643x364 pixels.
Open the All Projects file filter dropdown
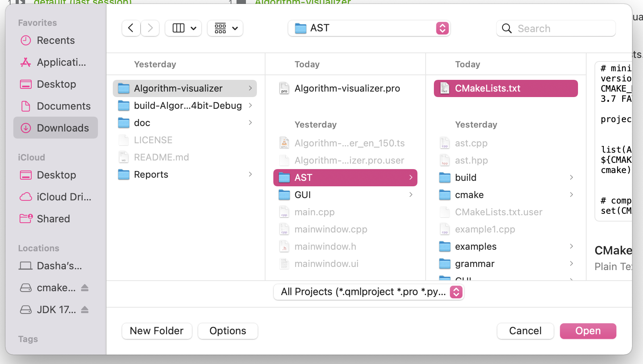click(455, 292)
